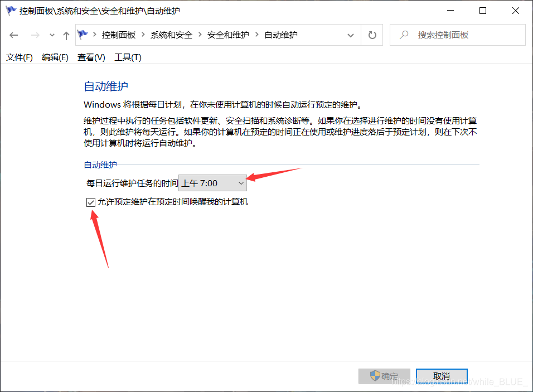Image resolution: width=533 pixels, height=392 pixels.
Task: Maximize the window
Action: click(483, 11)
